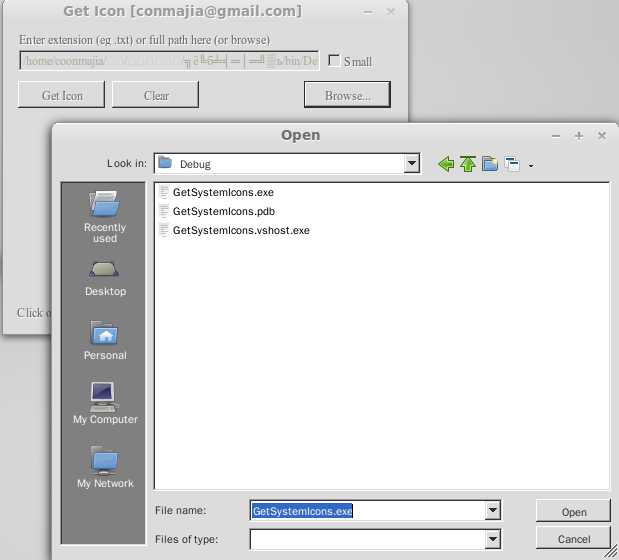
Task: Go back using the green left arrow
Action: click(x=446, y=164)
